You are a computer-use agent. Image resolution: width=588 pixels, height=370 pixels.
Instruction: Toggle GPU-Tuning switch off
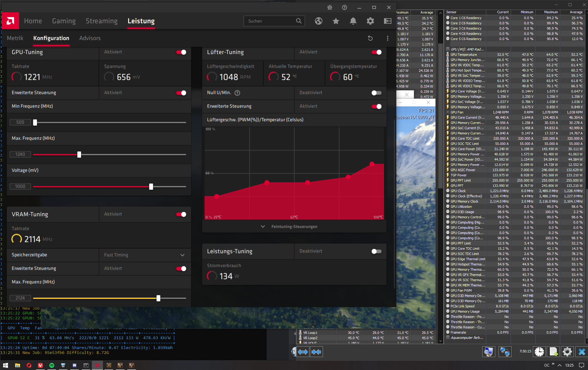(181, 52)
